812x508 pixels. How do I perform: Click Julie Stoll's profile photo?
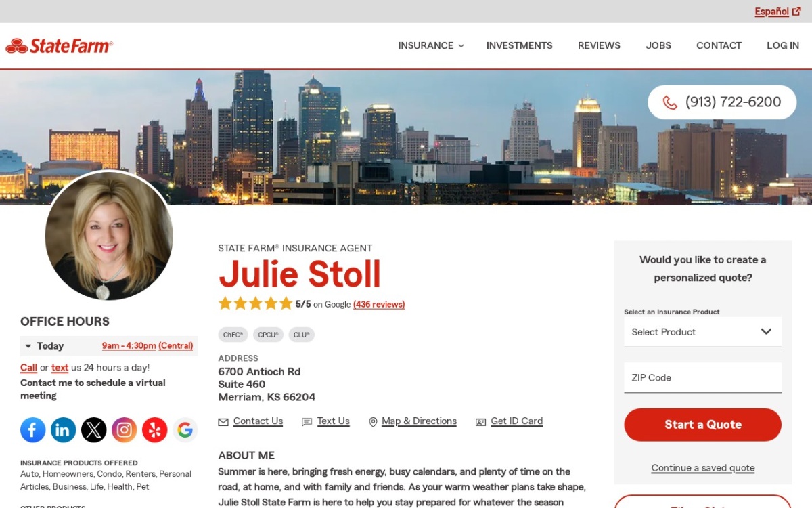109,236
